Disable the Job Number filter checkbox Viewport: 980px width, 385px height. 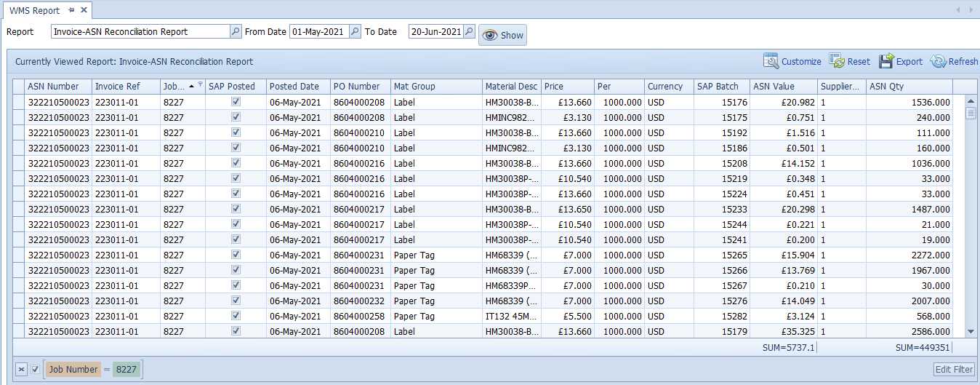[35, 370]
